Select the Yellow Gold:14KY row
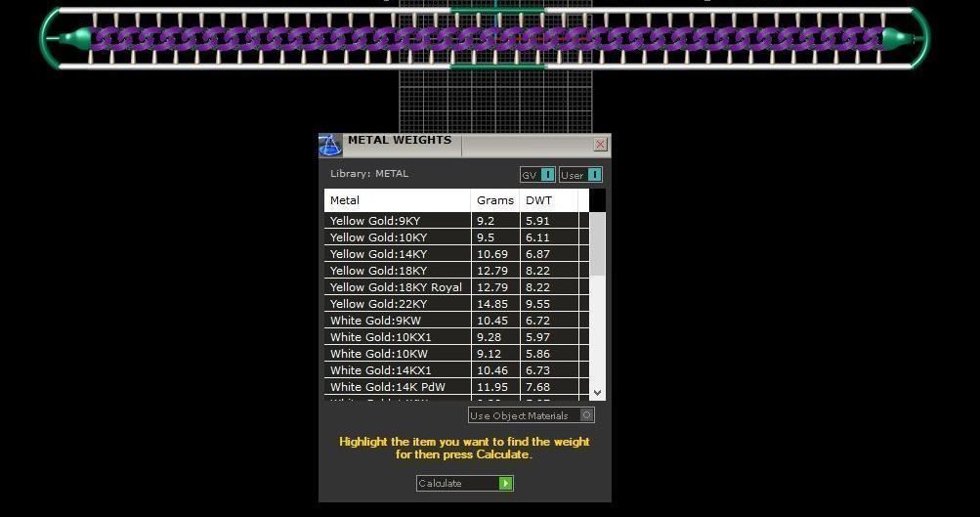 (x=456, y=254)
